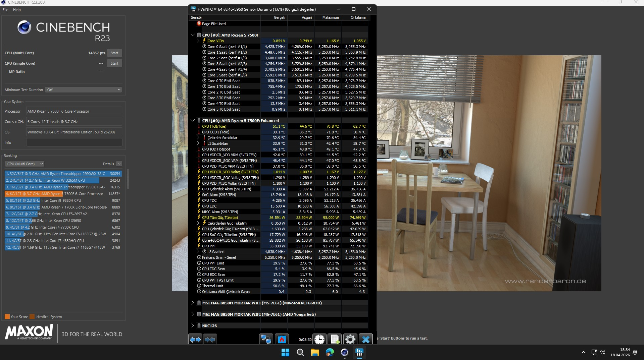
Task: Click the Cinebench logo sphere icon
Action: (x=24, y=27)
